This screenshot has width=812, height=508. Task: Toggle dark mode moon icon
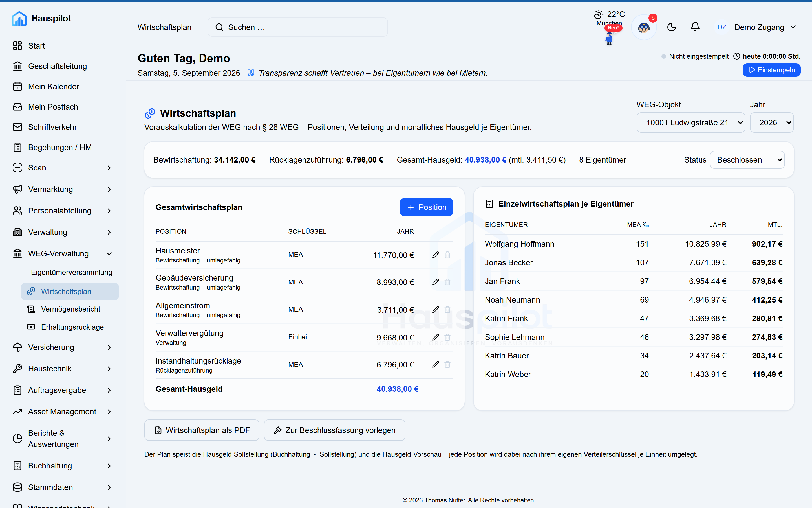click(671, 27)
